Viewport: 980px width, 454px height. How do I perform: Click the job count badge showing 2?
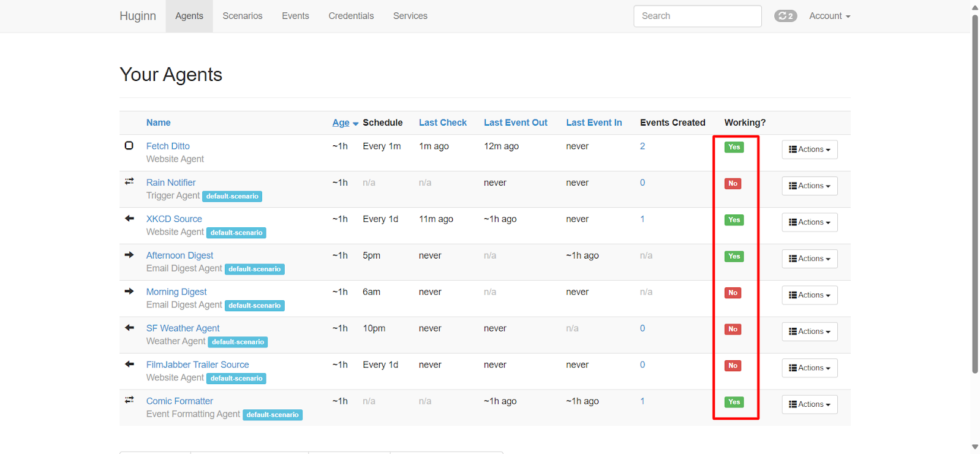[x=785, y=16]
